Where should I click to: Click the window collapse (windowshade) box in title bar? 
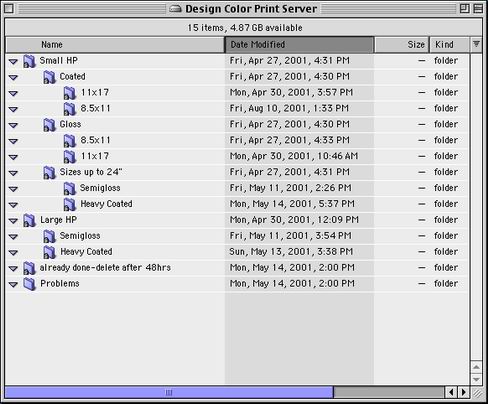(x=478, y=9)
